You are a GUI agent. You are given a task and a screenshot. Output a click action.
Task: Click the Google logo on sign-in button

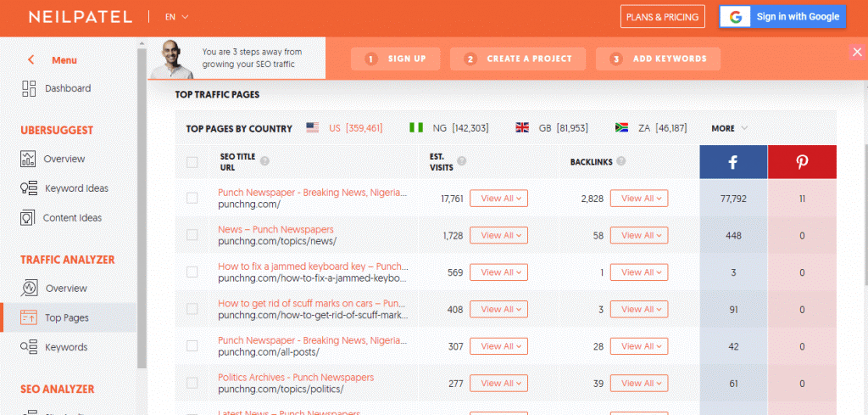coord(735,17)
